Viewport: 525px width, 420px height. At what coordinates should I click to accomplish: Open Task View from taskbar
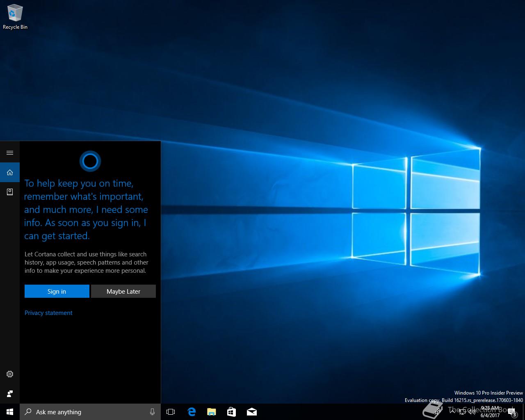pos(171,412)
